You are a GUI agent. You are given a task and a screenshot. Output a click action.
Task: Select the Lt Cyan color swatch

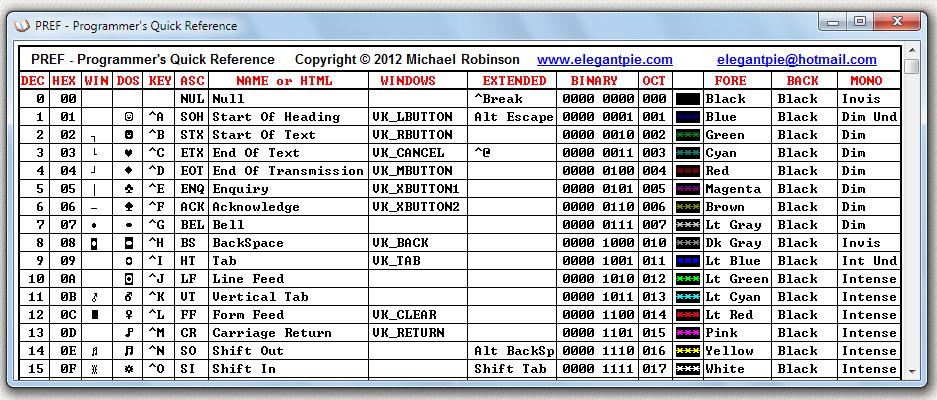[x=688, y=297]
